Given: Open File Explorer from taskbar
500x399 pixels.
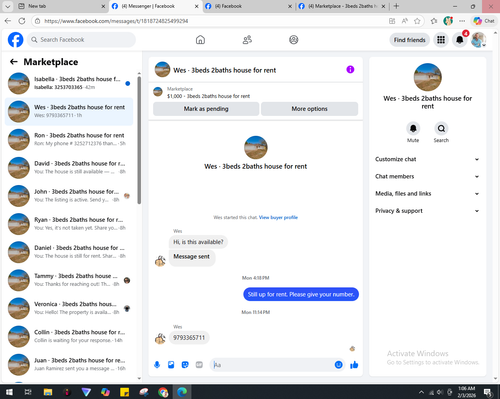Looking at the screenshot, I should click(48, 392).
